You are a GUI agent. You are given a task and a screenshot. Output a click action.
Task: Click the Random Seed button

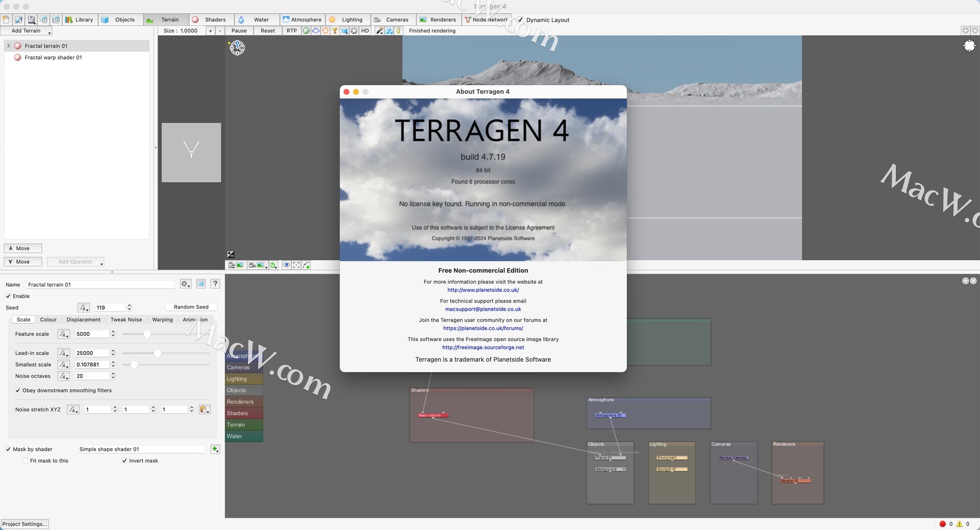click(191, 307)
